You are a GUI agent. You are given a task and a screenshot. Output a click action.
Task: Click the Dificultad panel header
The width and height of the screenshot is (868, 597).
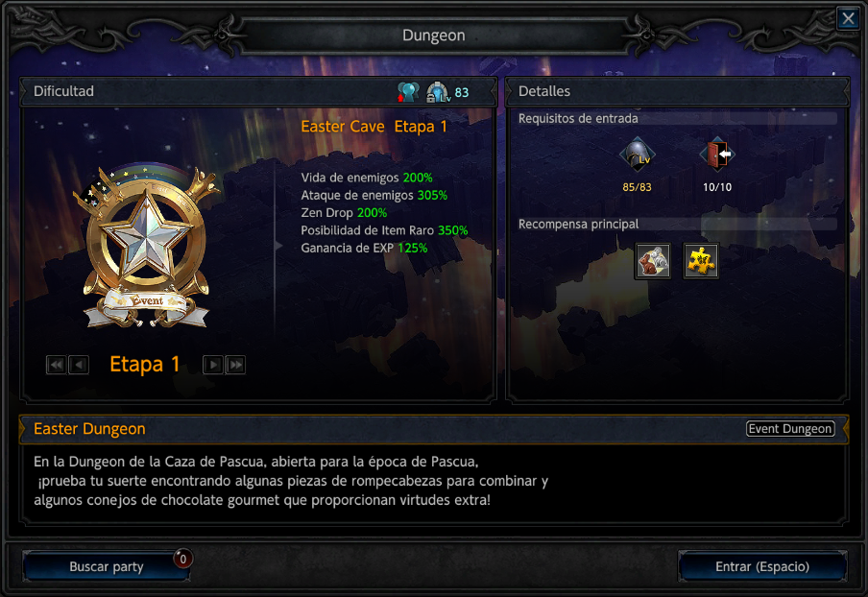click(258, 91)
